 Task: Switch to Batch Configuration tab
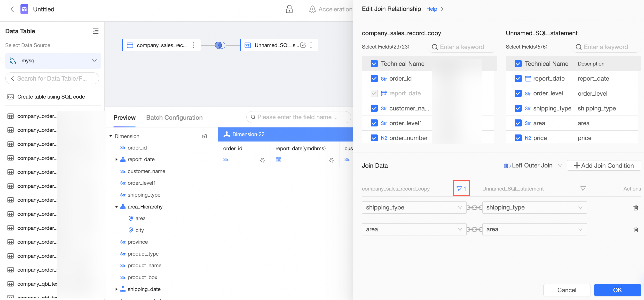pos(174,117)
